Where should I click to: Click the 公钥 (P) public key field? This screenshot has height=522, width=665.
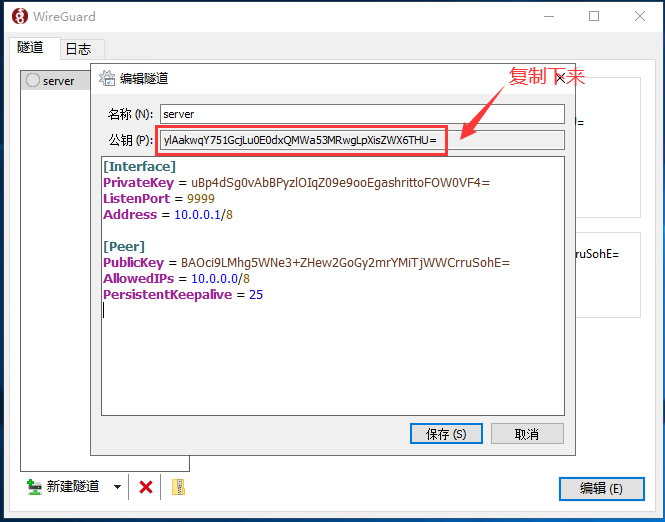362,140
